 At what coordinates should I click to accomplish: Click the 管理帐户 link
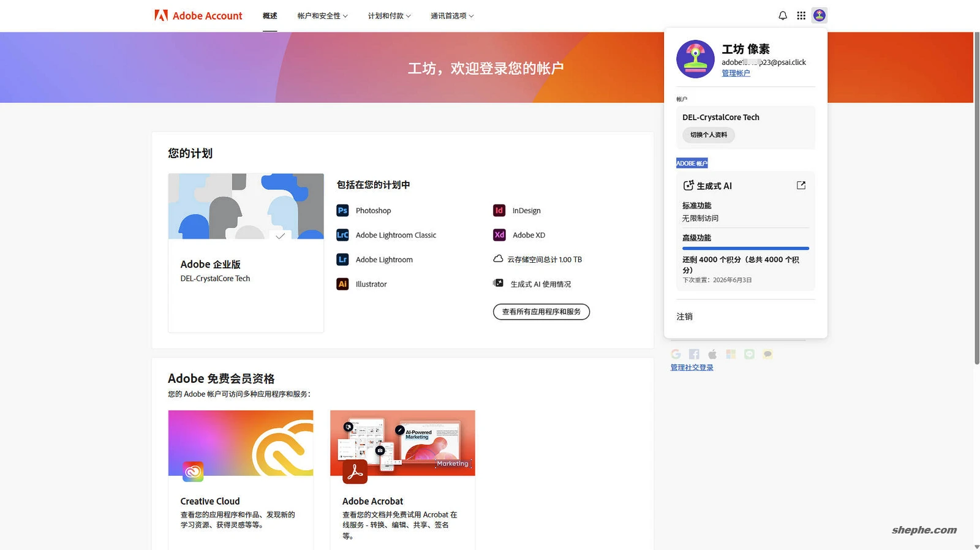coord(736,73)
